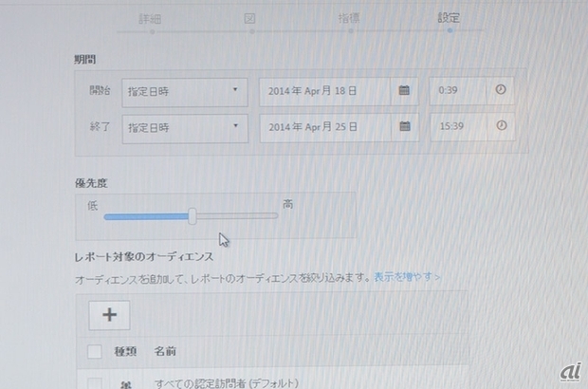
Task: Go to the 指標 step
Action: [x=349, y=18]
